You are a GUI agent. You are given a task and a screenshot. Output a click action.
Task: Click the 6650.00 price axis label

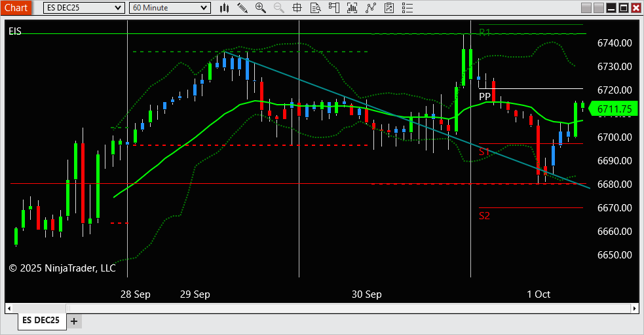click(615, 255)
